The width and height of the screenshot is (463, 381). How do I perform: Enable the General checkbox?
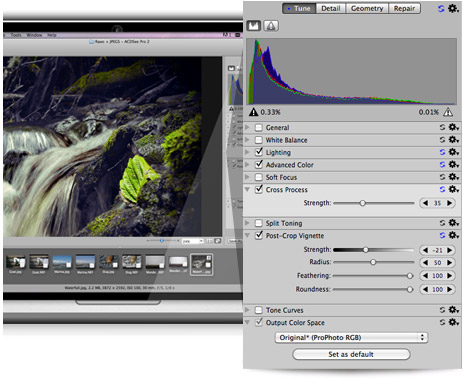[259, 128]
